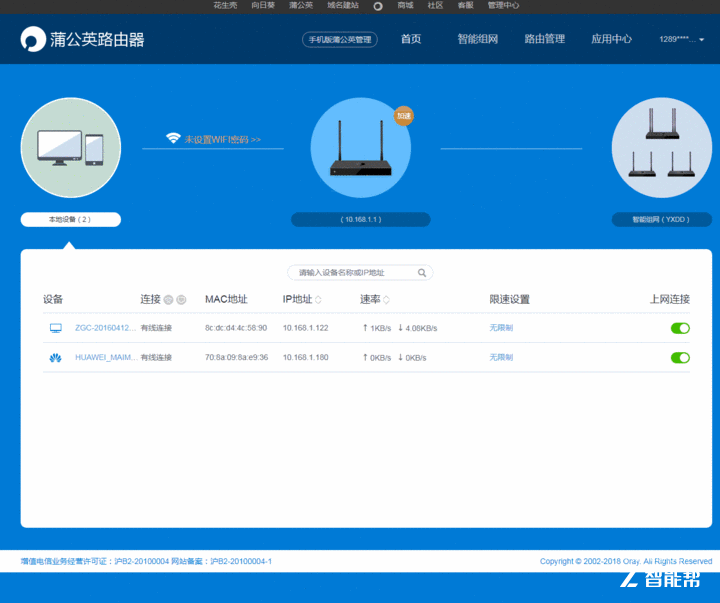The width and height of the screenshot is (720, 603).
Task: Click 智能组网 (YXDD) button
Action: click(662, 220)
